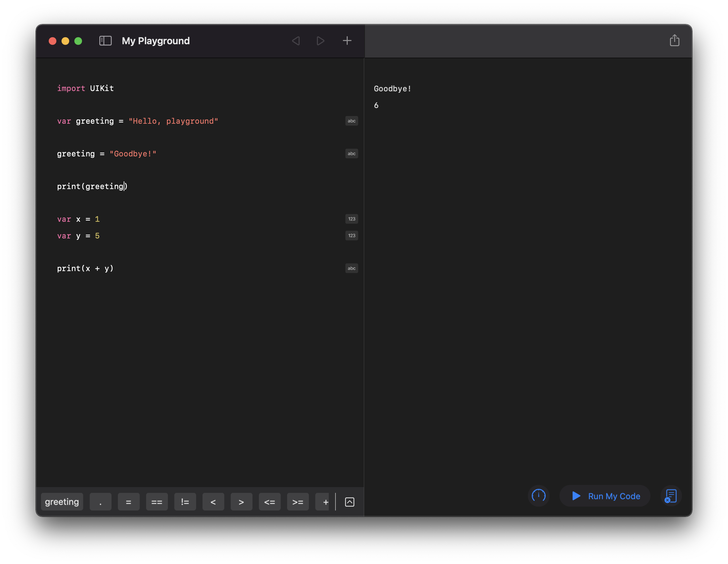The height and width of the screenshot is (564, 728).
Task: Place cursor on var y = 5
Action: pyautogui.click(x=78, y=236)
